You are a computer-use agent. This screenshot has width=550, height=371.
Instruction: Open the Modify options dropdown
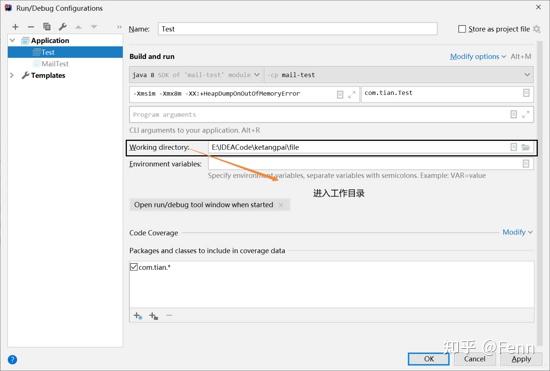(478, 56)
